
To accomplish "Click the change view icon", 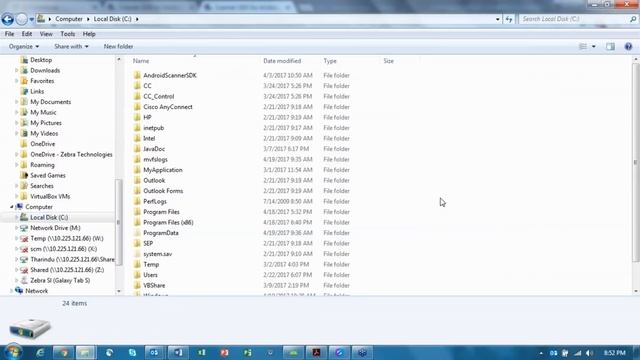I will [583, 47].
